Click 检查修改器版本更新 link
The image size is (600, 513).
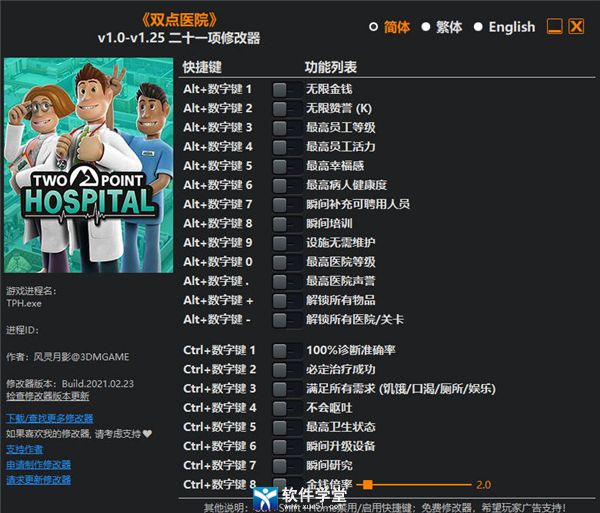[x=48, y=396]
